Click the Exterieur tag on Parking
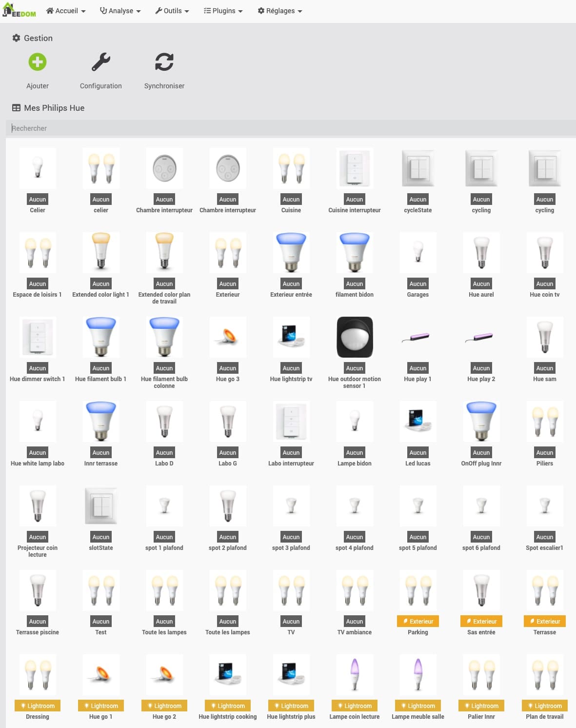The width and height of the screenshot is (576, 728). pyautogui.click(x=418, y=621)
